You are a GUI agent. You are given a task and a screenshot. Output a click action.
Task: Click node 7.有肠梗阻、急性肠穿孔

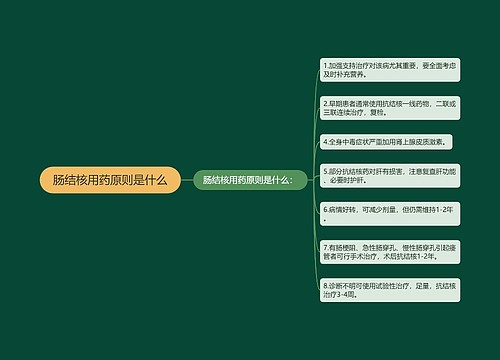(x=390, y=252)
